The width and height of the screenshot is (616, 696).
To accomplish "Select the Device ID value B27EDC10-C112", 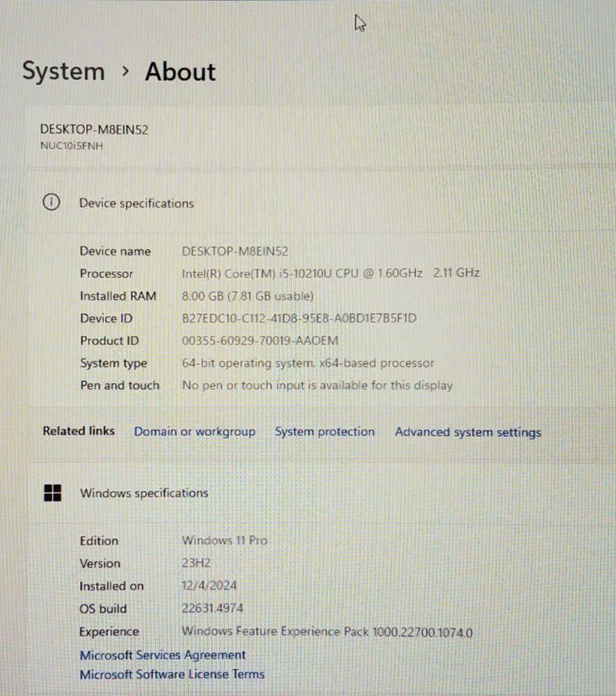I will click(299, 318).
